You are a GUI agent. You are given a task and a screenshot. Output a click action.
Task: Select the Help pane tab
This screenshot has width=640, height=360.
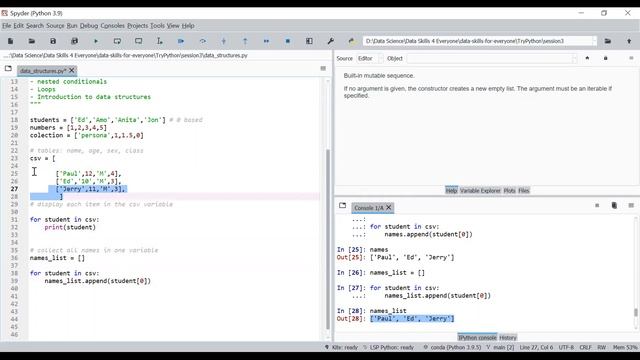451,191
